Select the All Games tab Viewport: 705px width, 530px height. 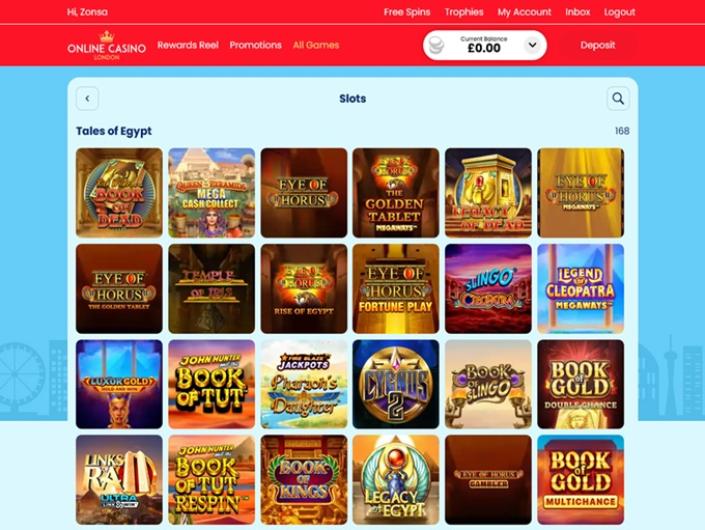[316, 45]
